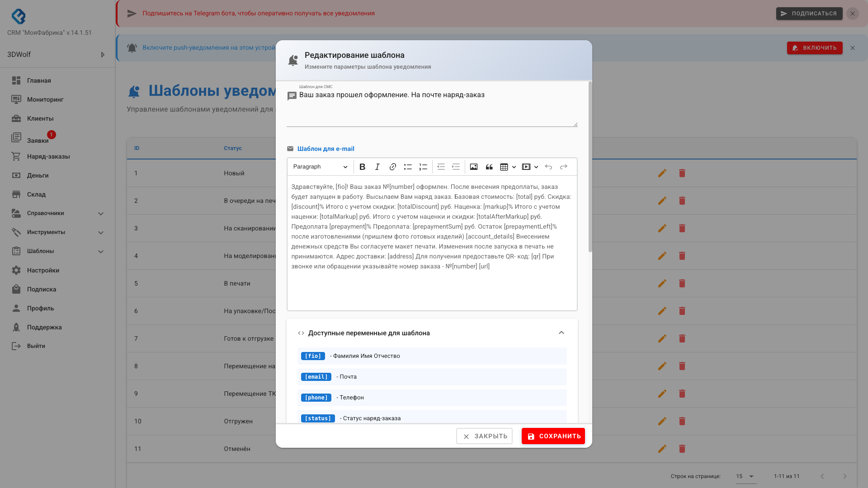
Task: Undo last change in the template editor
Action: (548, 167)
